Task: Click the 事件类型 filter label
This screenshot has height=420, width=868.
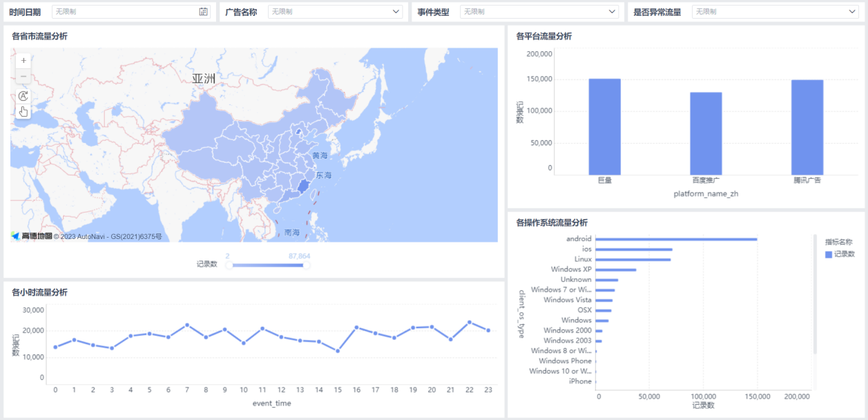Action: 433,12
